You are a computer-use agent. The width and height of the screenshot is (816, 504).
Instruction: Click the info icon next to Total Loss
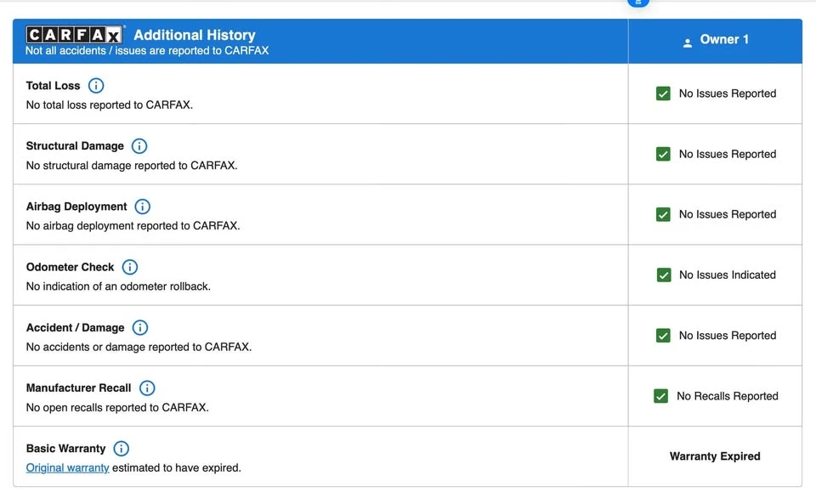click(96, 85)
